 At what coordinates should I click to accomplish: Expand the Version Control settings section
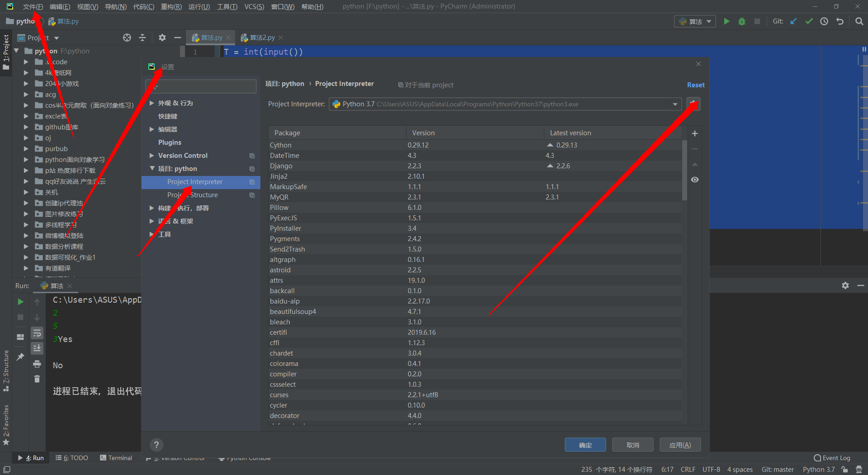pos(152,156)
